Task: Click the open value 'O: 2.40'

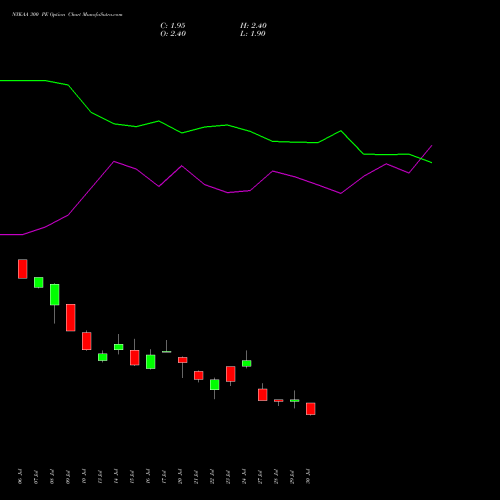Action: 173,34
